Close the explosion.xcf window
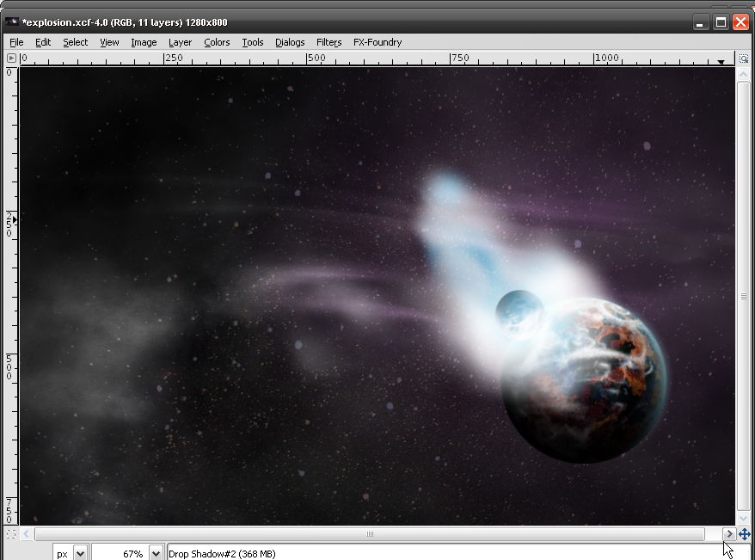Image resolution: width=755 pixels, height=560 pixels. [x=740, y=22]
